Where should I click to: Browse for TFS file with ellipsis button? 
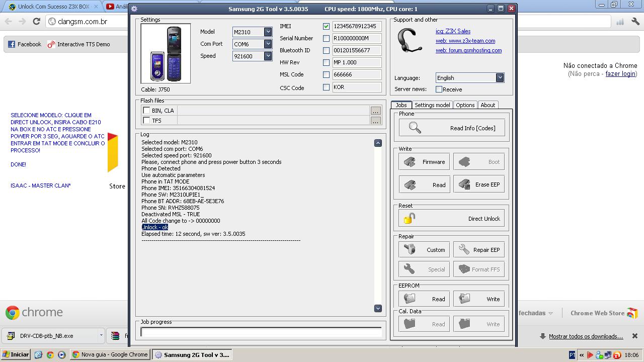375,121
